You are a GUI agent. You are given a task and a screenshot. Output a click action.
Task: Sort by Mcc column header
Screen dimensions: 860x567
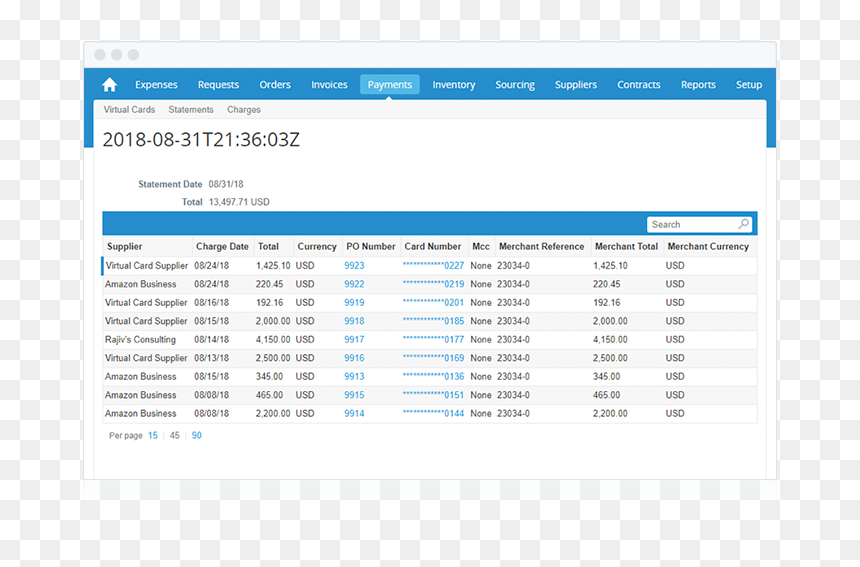481,247
